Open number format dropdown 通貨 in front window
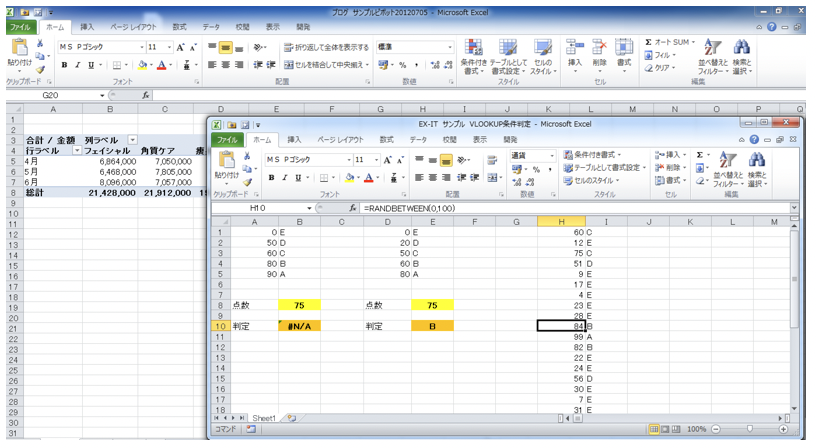The height and width of the screenshot is (448, 816). click(x=551, y=156)
